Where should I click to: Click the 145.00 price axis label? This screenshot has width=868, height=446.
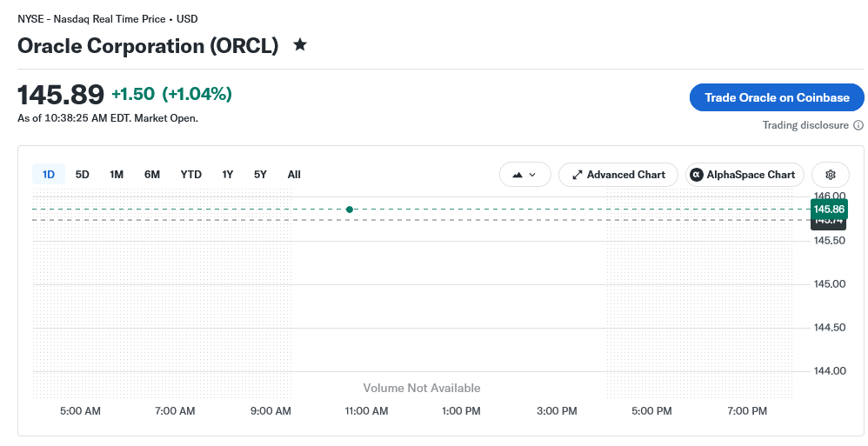[829, 284]
